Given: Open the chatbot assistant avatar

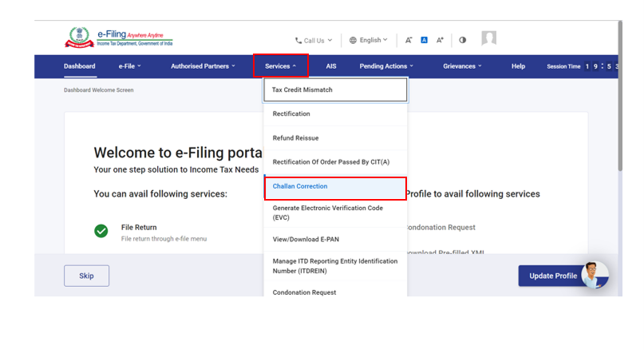Looking at the screenshot, I should (x=595, y=274).
